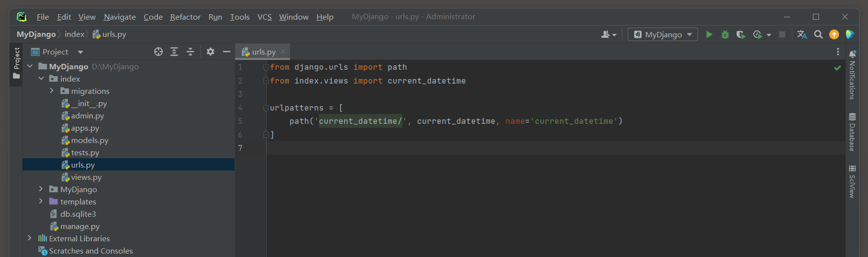Run with coverage shield icon
The width and height of the screenshot is (868, 257).
(x=741, y=34)
